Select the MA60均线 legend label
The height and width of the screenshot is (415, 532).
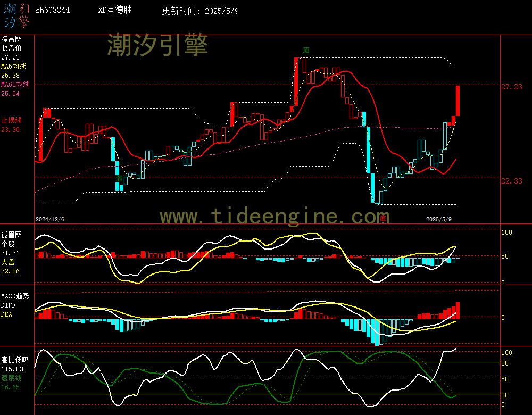(x=15, y=84)
